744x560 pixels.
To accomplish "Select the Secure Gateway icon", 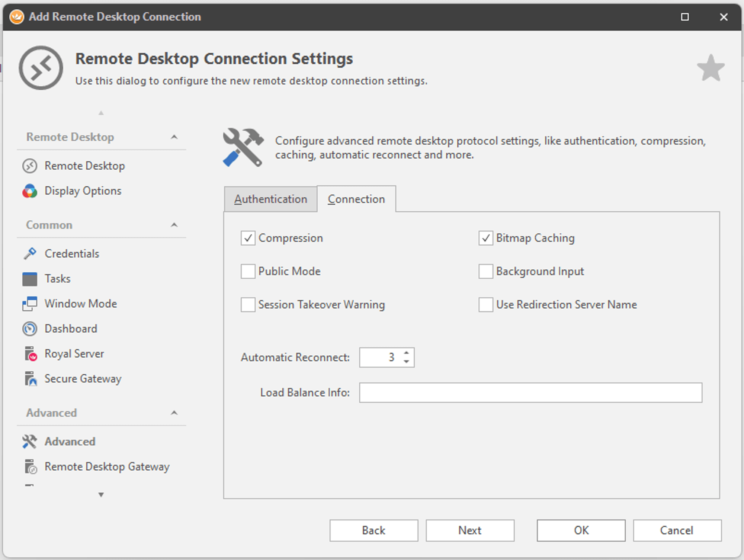I will 31,379.
